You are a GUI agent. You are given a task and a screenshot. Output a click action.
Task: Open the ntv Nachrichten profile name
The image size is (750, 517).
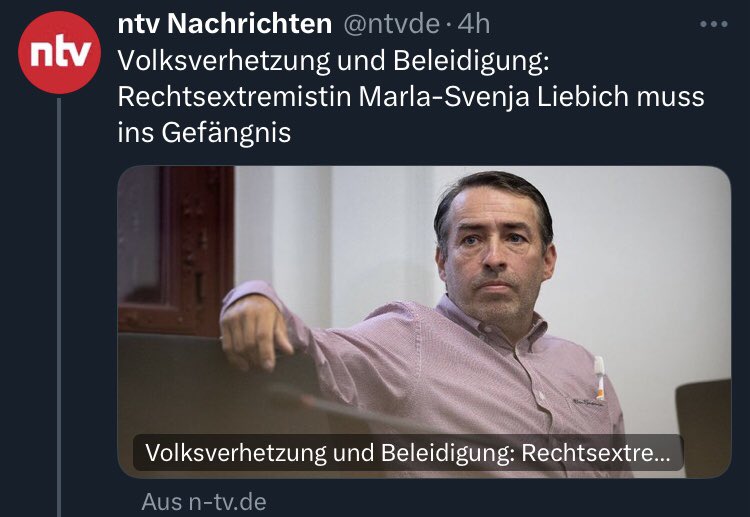point(224,24)
